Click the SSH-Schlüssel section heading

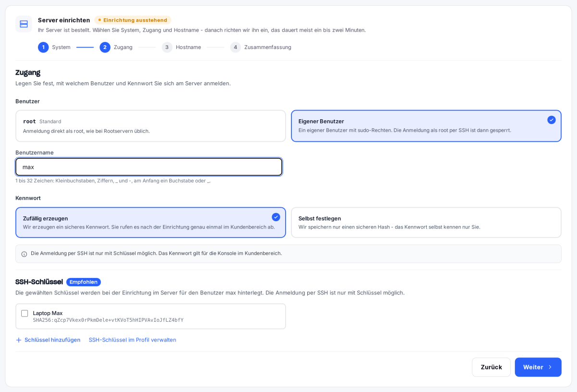click(39, 282)
